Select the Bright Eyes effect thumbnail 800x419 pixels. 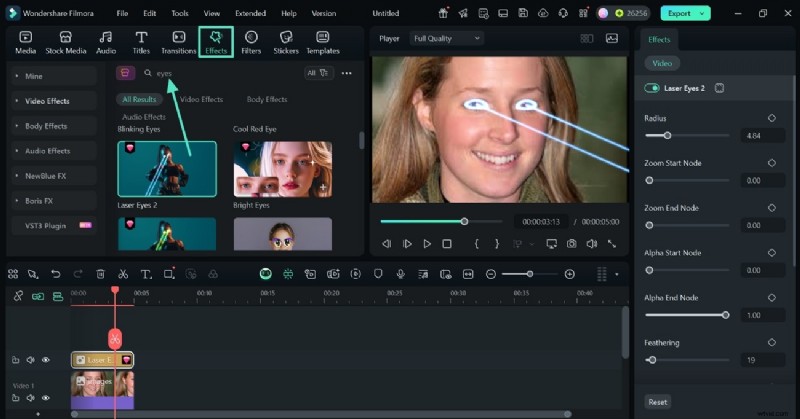(x=283, y=169)
